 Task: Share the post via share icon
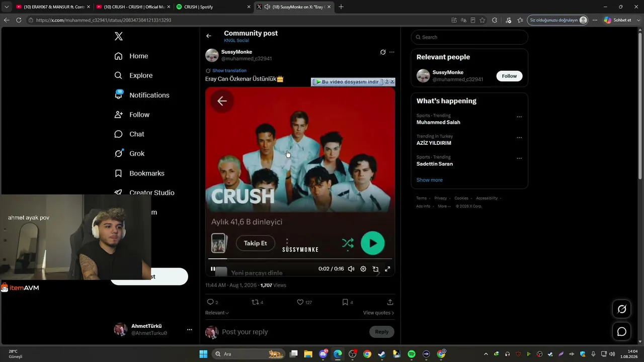click(390, 302)
